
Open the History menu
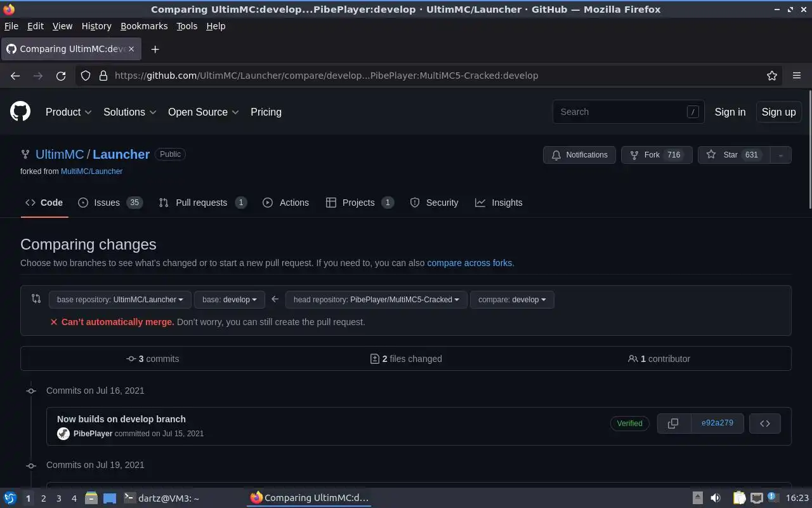(x=96, y=26)
